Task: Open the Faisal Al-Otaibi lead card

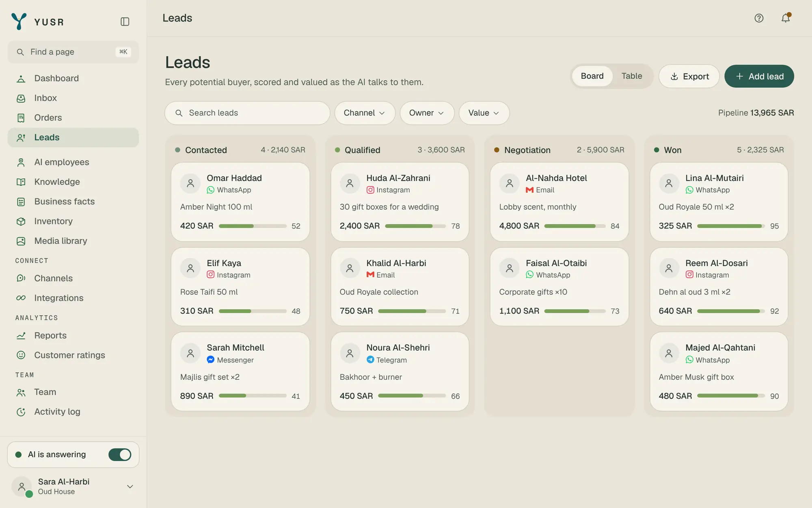Action: pos(559,287)
